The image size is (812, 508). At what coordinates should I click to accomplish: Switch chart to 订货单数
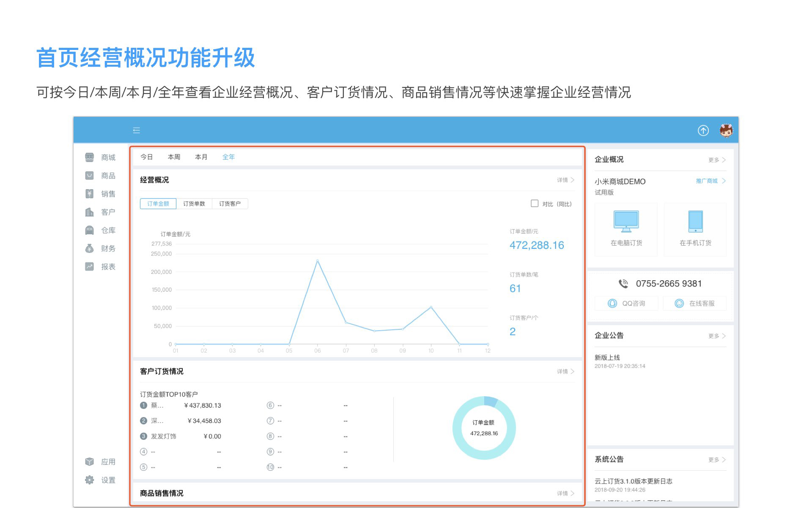[194, 204]
